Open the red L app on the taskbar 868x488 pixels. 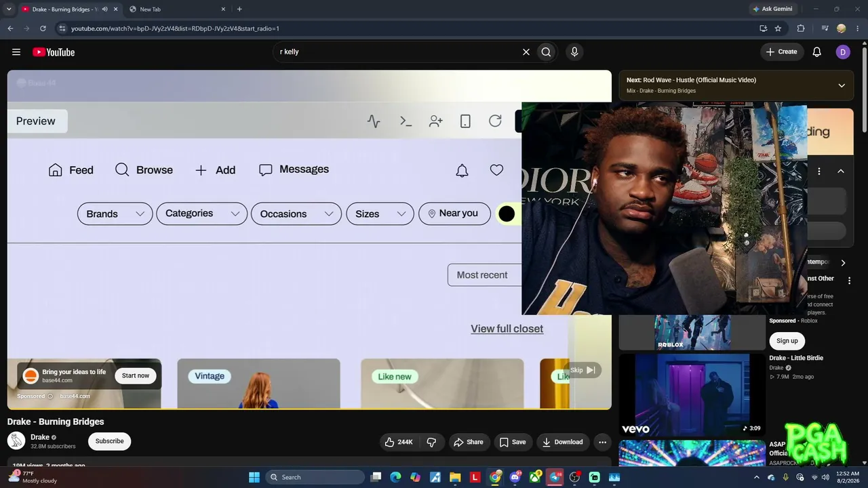click(x=475, y=477)
